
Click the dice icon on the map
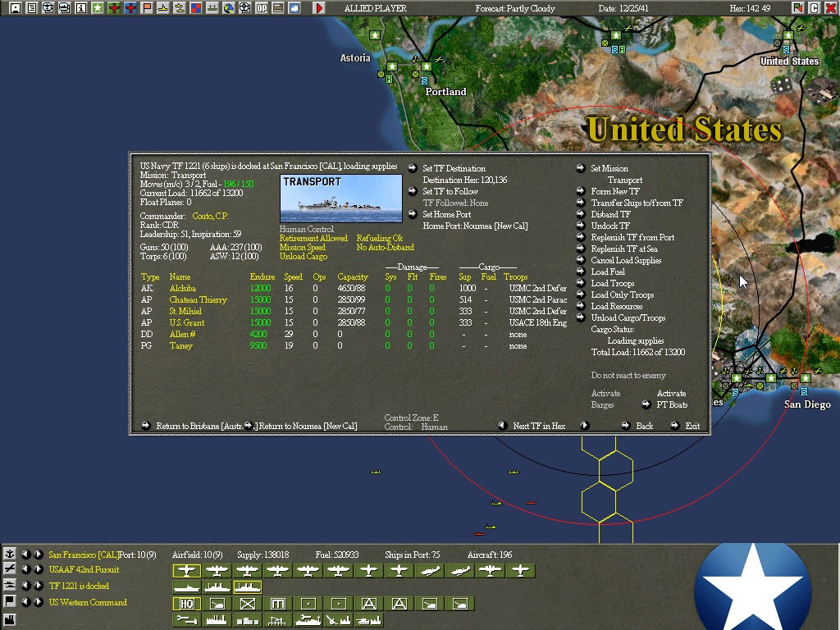click(782, 84)
